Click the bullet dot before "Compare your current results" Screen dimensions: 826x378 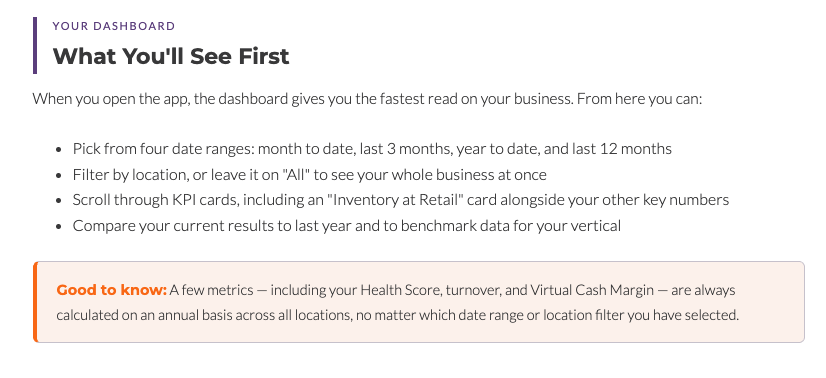(58, 226)
